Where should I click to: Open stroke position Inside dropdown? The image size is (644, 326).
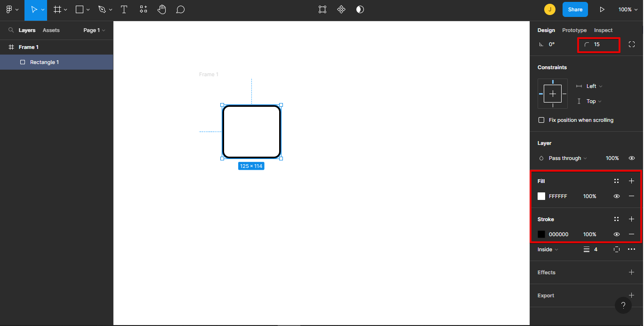(x=548, y=249)
